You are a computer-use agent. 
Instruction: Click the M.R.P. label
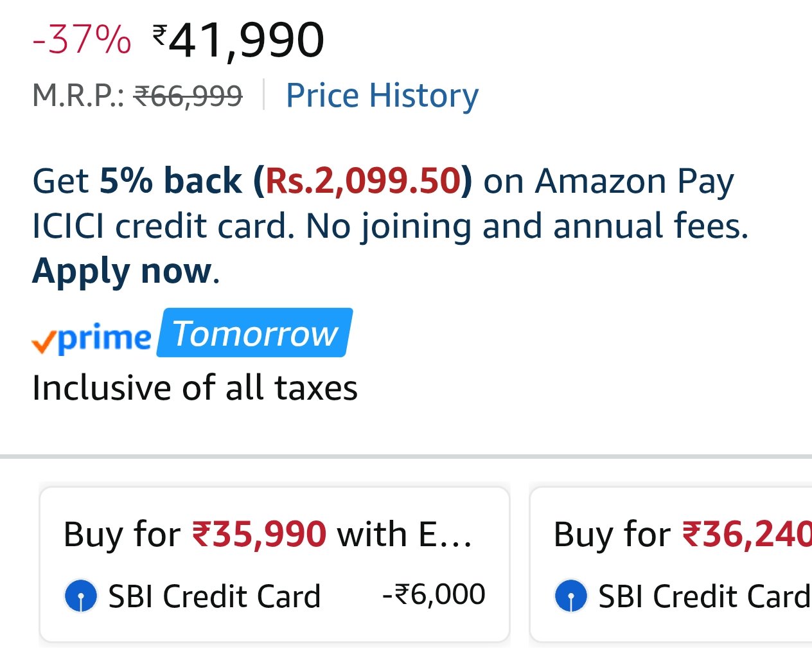tap(78, 96)
